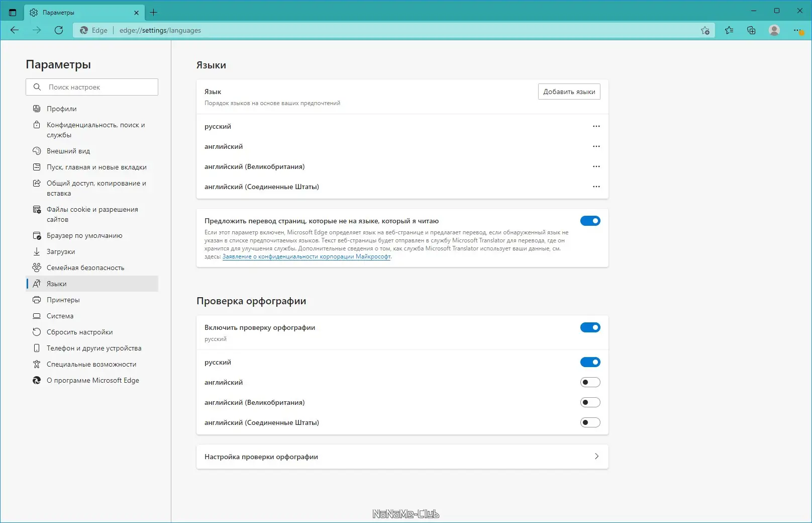The height and width of the screenshot is (523, 812).
Task: Enable spell check for английский
Action: (x=590, y=382)
